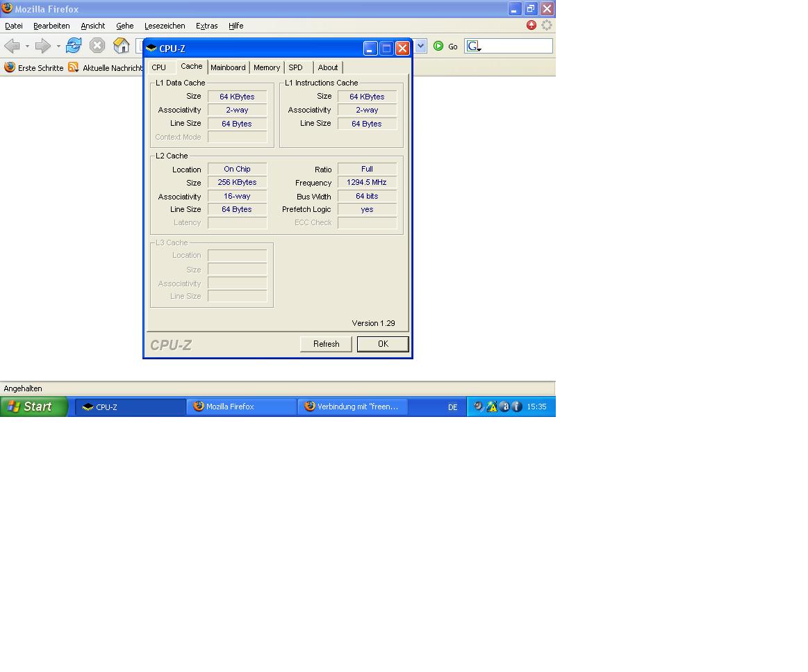Screen dimensions: 808x672
Task: Open About tab in CPU-Z
Action: point(328,67)
